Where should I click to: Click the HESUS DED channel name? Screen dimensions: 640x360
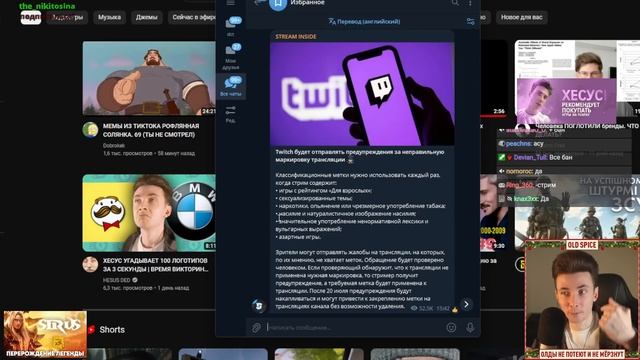(x=116, y=280)
